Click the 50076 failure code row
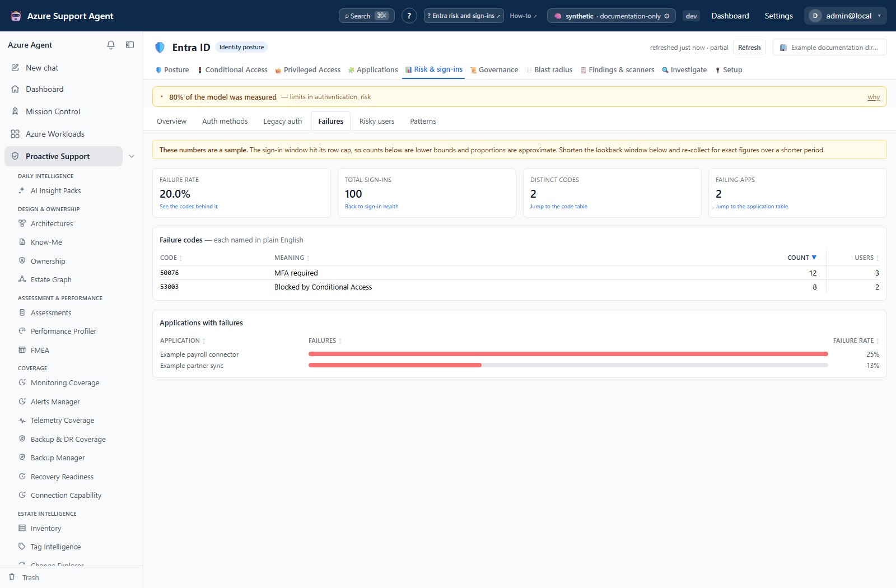Image resolution: width=896 pixels, height=588 pixels. click(x=519, y=273)
